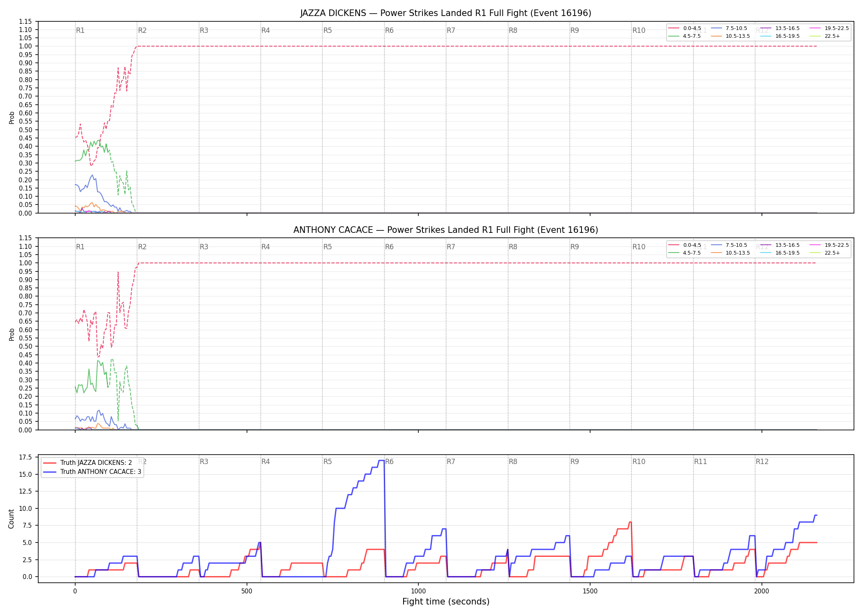Click R2 round marker in Dickens chart
This screenshot has width=863, height=616.
coord(142,30)
